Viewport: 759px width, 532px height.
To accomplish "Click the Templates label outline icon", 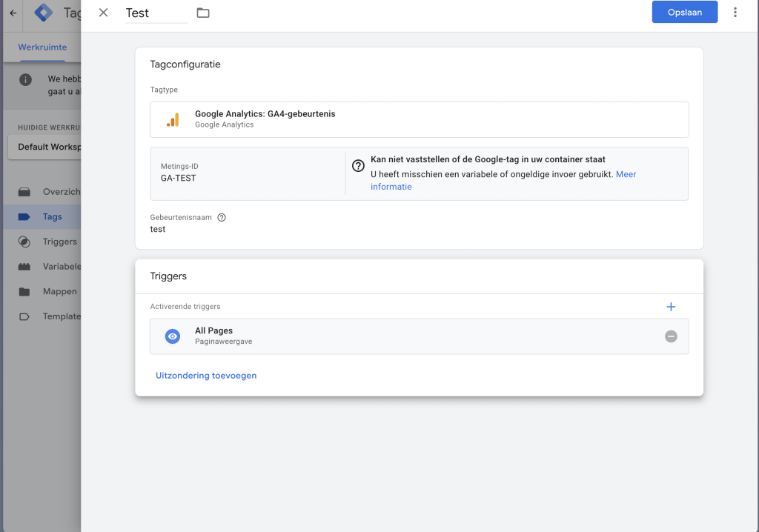I will (24, 316).
